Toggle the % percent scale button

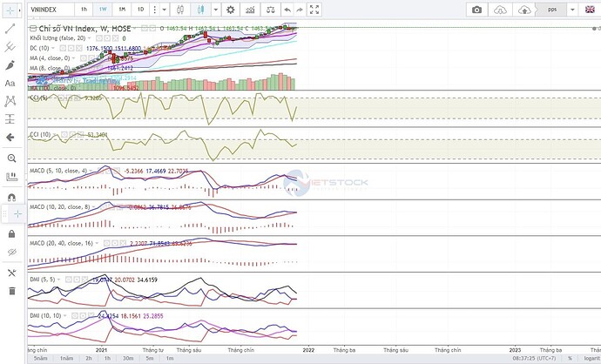570,358
